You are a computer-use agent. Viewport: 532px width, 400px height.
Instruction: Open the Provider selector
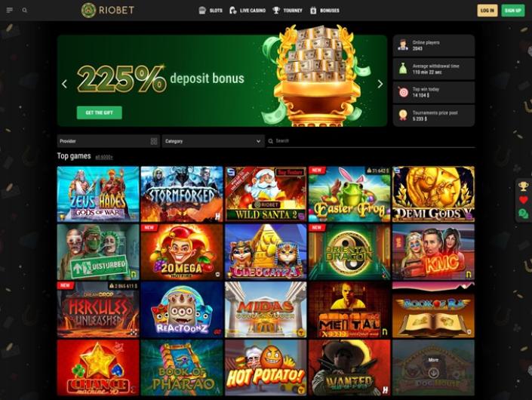(x=108, y=141)
